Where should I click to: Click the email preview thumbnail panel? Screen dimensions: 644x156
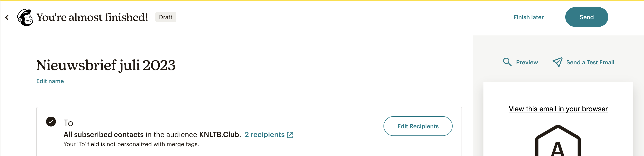pyautogui.click(x=558, y=119)
